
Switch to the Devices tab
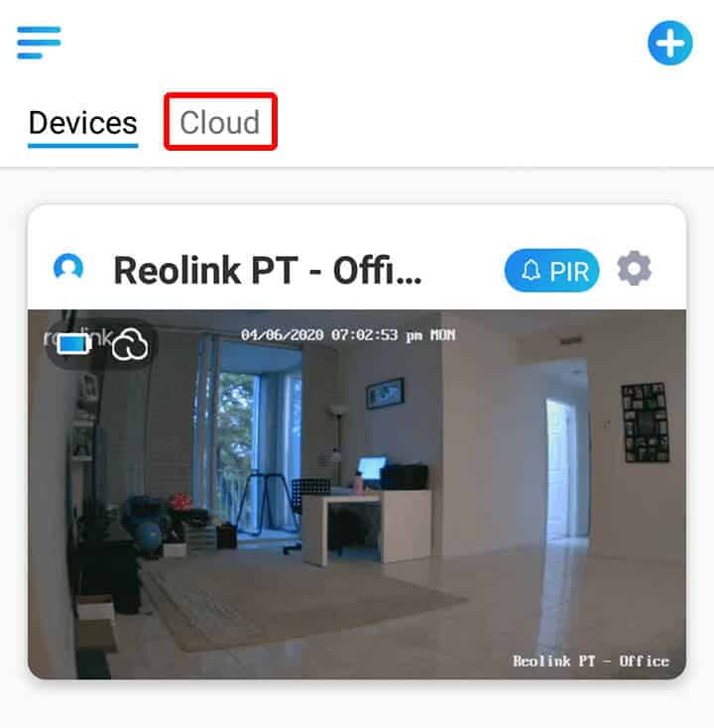[x=83, y=123]
